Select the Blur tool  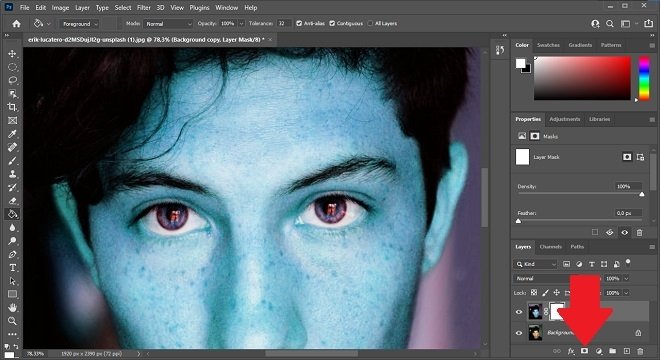point(12,227)
